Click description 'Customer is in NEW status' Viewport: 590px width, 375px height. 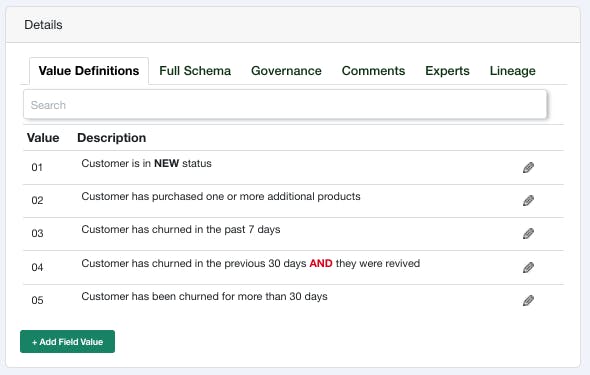146,164
